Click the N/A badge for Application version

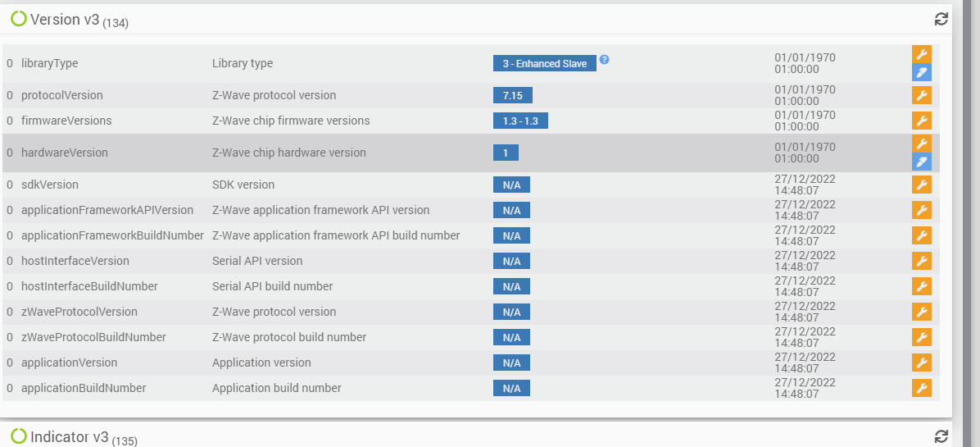[x=511, y=363]
